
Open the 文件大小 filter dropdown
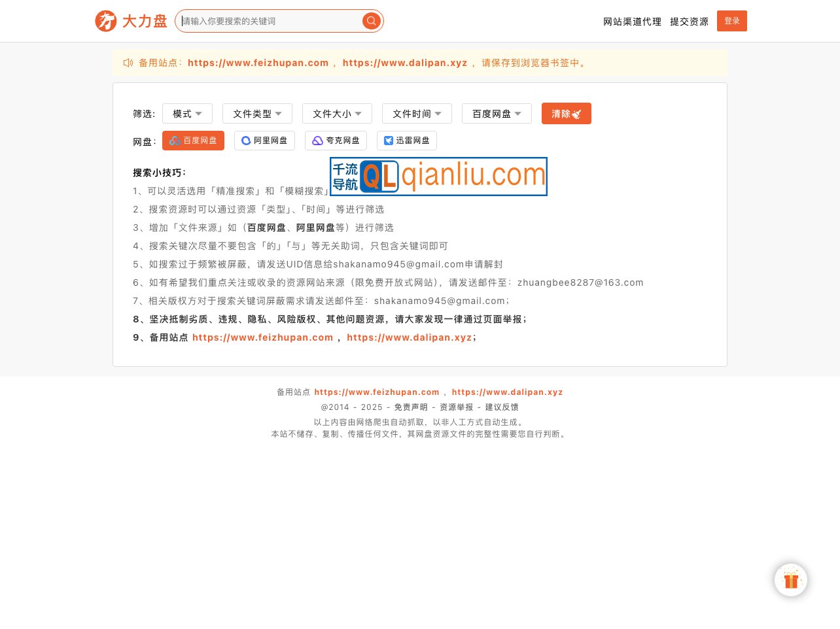tap(337, 113)
